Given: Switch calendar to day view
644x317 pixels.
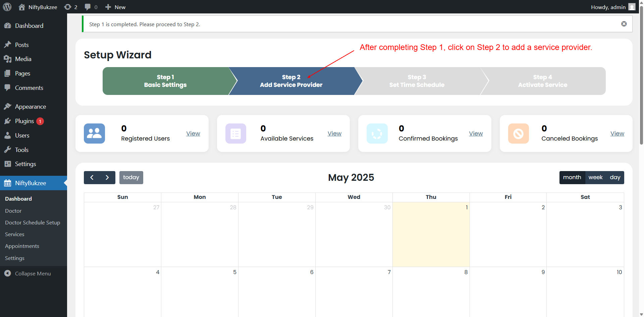Looking at the screenshot, I should click(615, 177).
